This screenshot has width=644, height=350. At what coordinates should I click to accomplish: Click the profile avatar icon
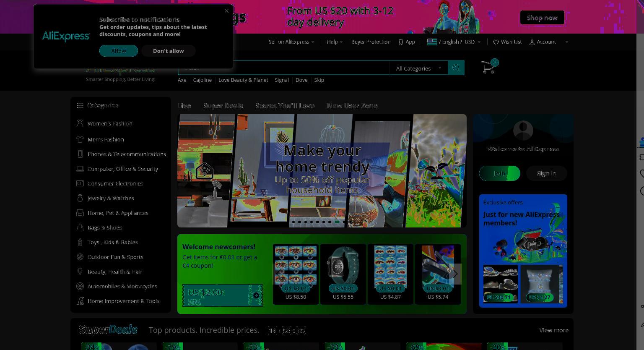coord(523,131)
